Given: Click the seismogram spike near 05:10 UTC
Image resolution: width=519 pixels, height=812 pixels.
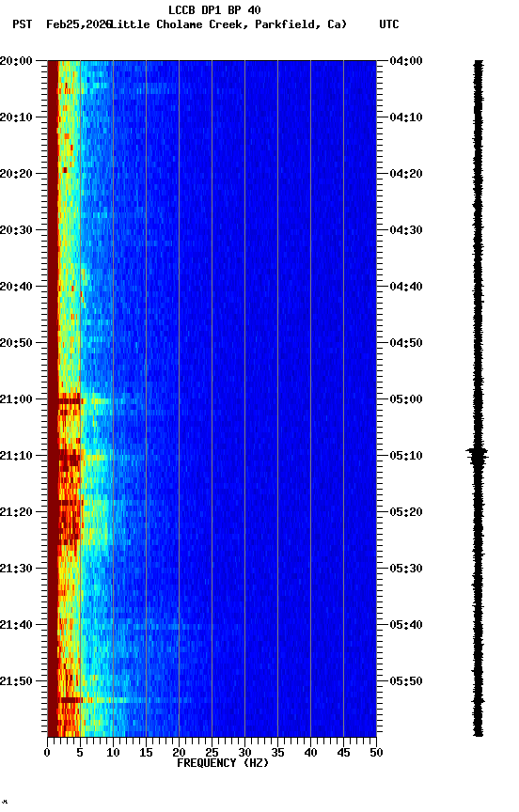Looking at the screenshot, I should point(477,455).
